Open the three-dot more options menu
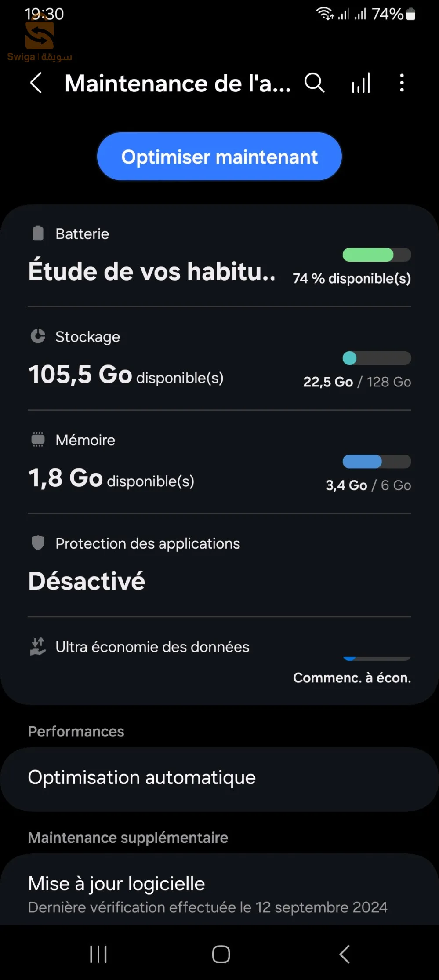 402,83
